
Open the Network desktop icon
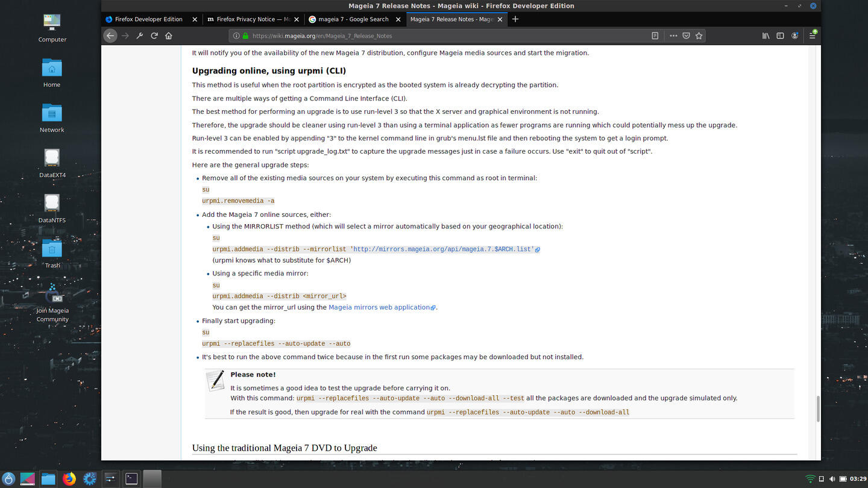(x=52, y=119)
